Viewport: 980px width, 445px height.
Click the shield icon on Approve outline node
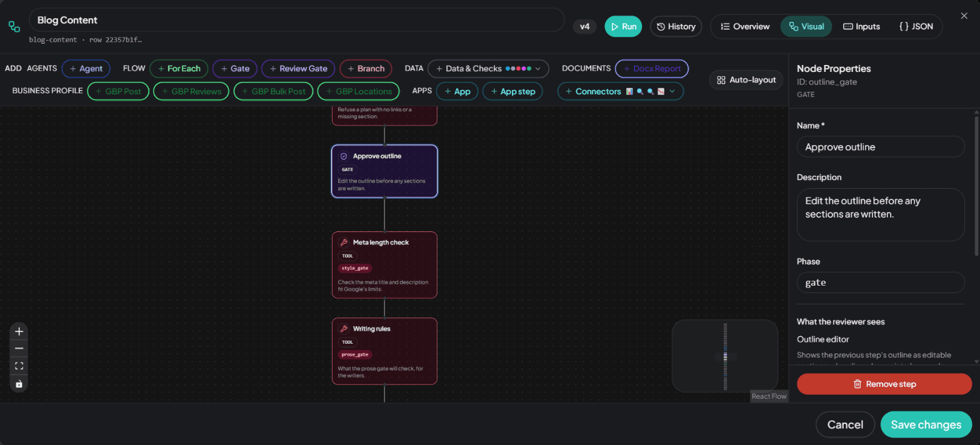point(343,156)
